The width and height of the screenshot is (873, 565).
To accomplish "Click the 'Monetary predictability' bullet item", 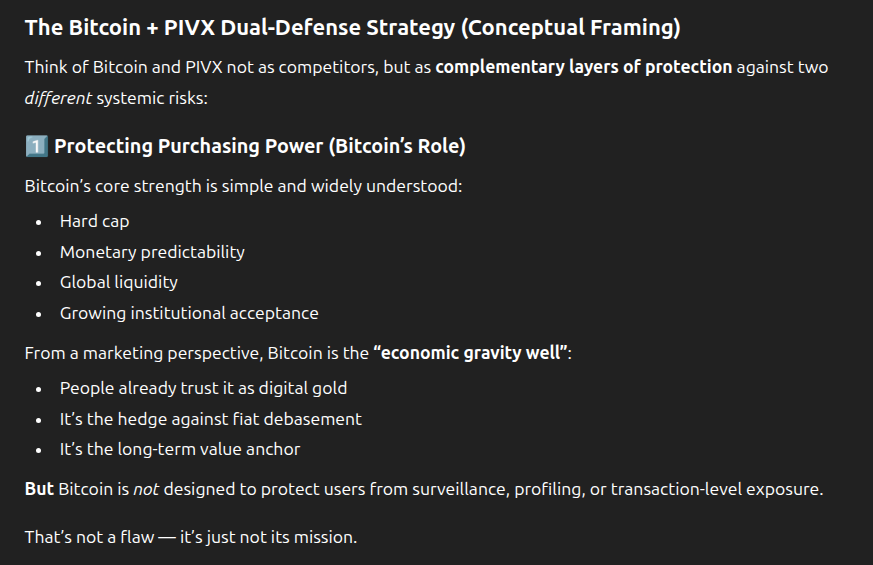I will tap(152, 252).
